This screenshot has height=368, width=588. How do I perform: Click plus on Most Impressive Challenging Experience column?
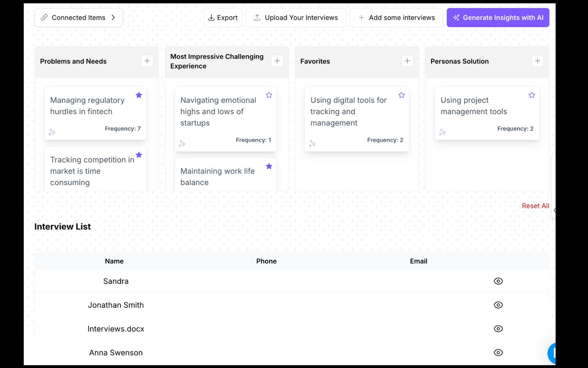(x=277, y=61)
